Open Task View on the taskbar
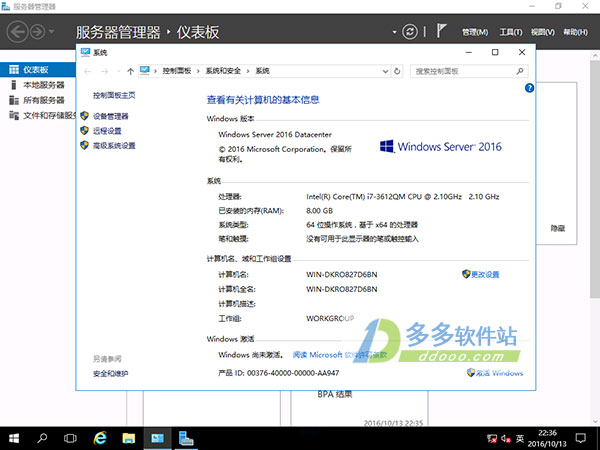The width and height of the screenshot is (600, 450). pyautogui.click(x=70, y=438)
